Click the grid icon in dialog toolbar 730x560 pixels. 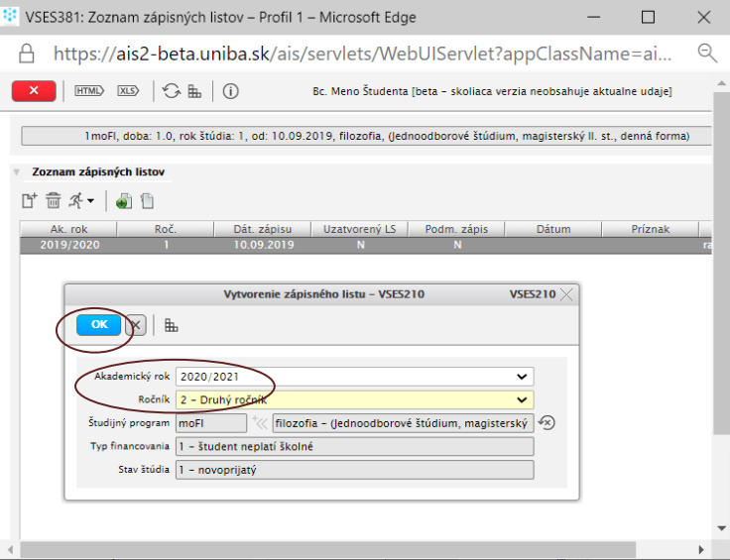coord(172,326)
